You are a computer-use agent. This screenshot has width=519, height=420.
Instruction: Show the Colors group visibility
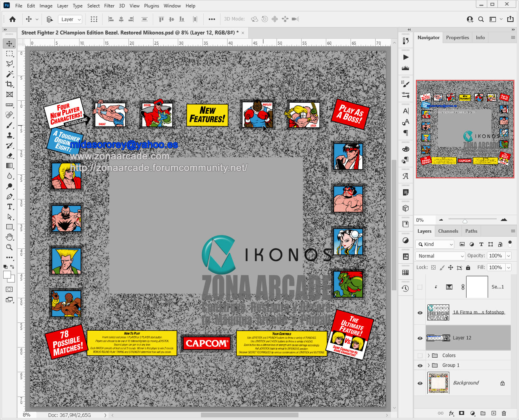pyautogui.click(x=420, y=355)
